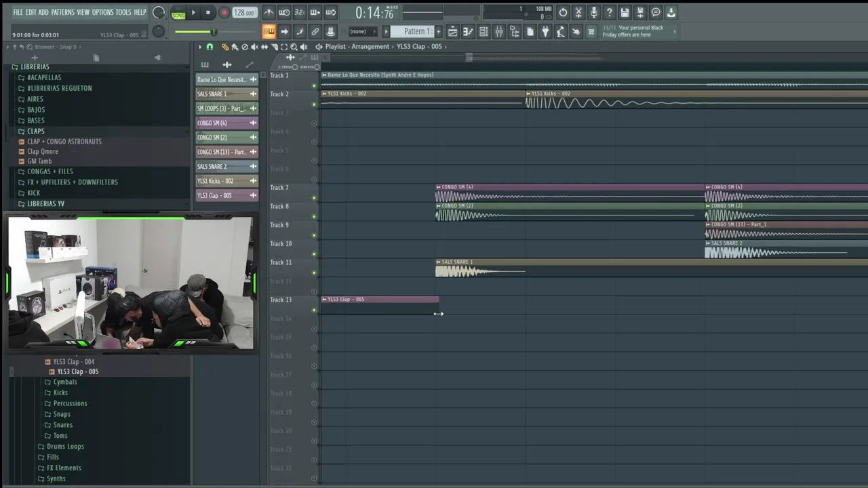
Task: Select the Zoom magnifier tool in playlist
Action: click(294, 47)
